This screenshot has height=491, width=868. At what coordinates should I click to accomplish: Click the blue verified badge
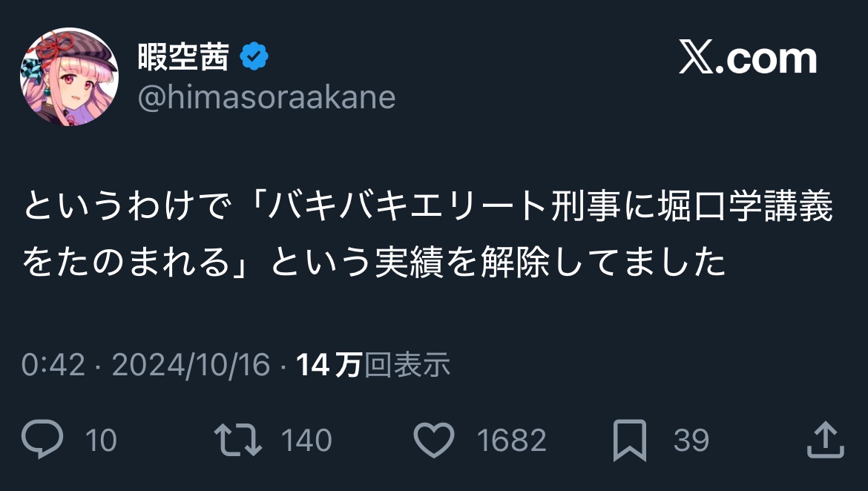(254, 58)
